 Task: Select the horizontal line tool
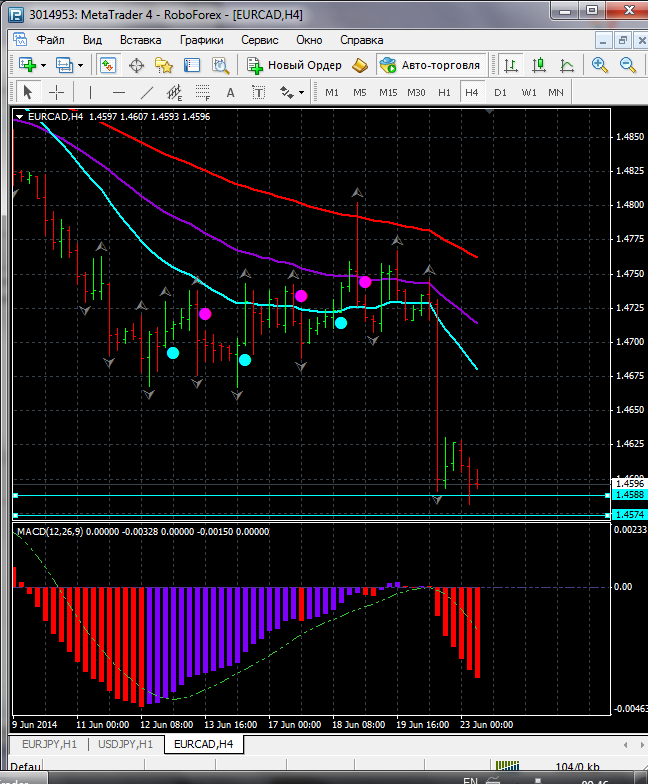tap(118, 92)
